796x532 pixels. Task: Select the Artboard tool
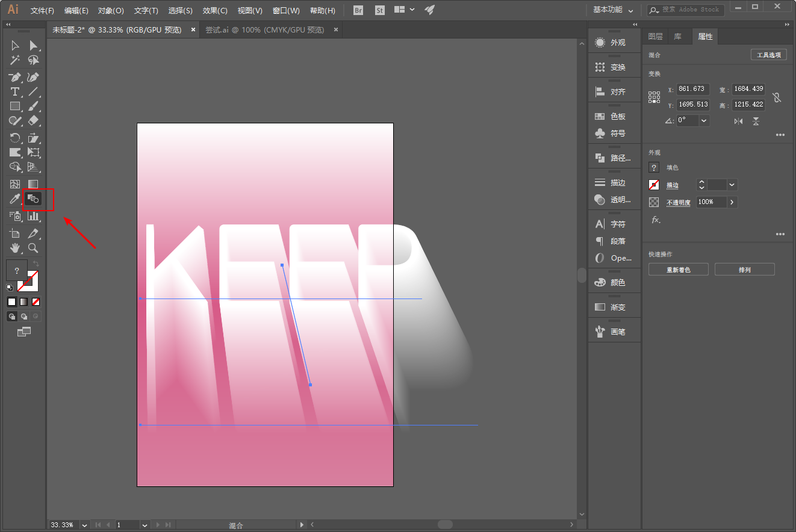(15, 234)
